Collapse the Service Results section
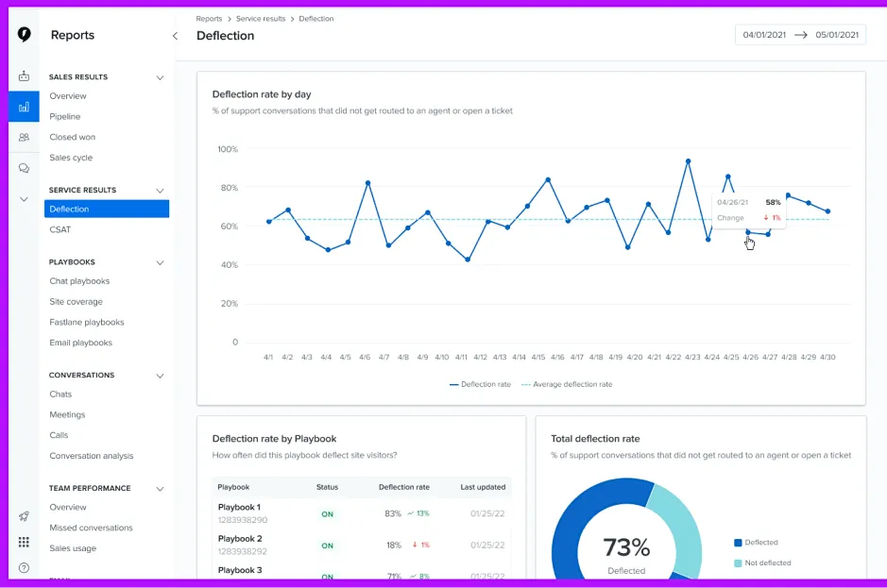Screen dimensions: 887x588 pyautogui.click(x=160, y=191)
